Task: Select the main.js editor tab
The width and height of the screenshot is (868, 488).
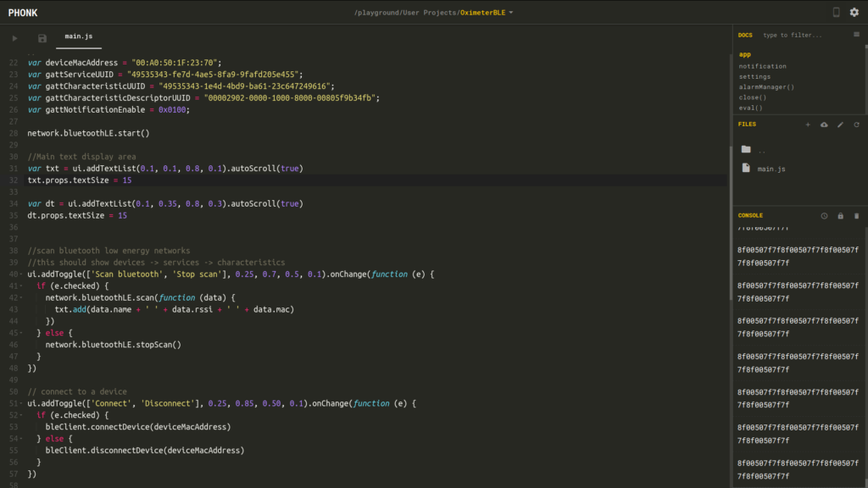Action: (79, 36)
